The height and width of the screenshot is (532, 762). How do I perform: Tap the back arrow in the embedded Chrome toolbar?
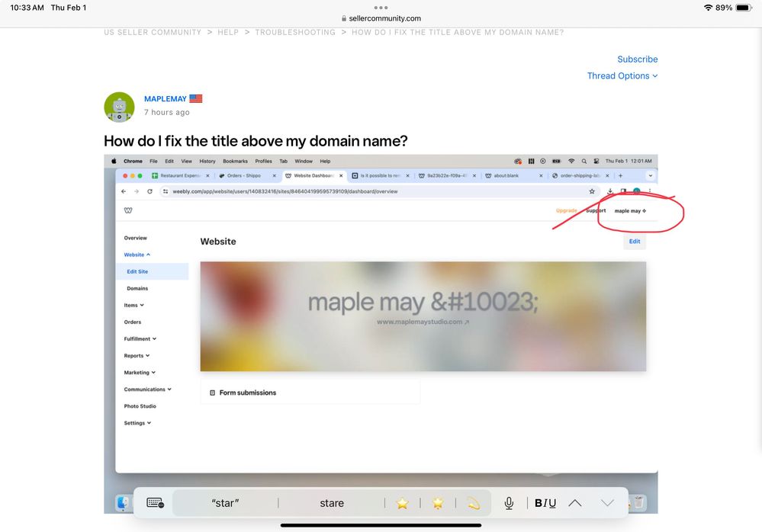point(124,191)
